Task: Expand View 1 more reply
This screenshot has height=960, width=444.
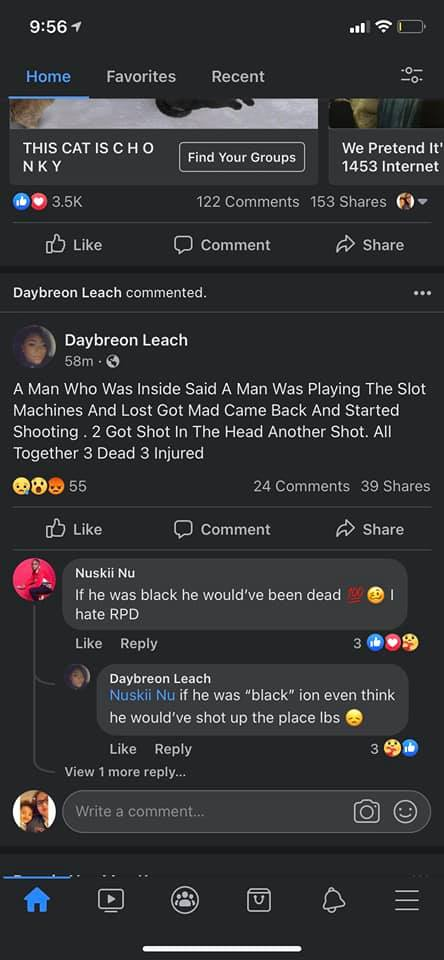Action: tap(126, 772)
